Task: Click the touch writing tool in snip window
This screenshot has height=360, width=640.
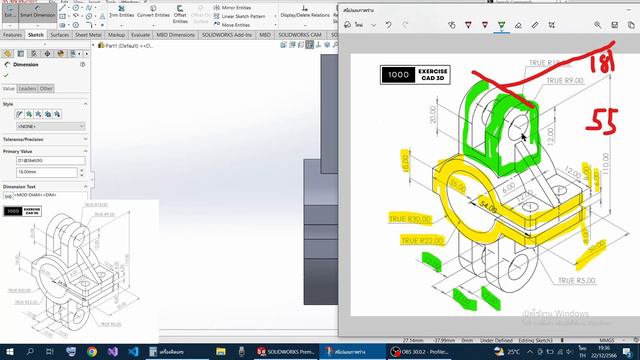Action: pos(451,25)
